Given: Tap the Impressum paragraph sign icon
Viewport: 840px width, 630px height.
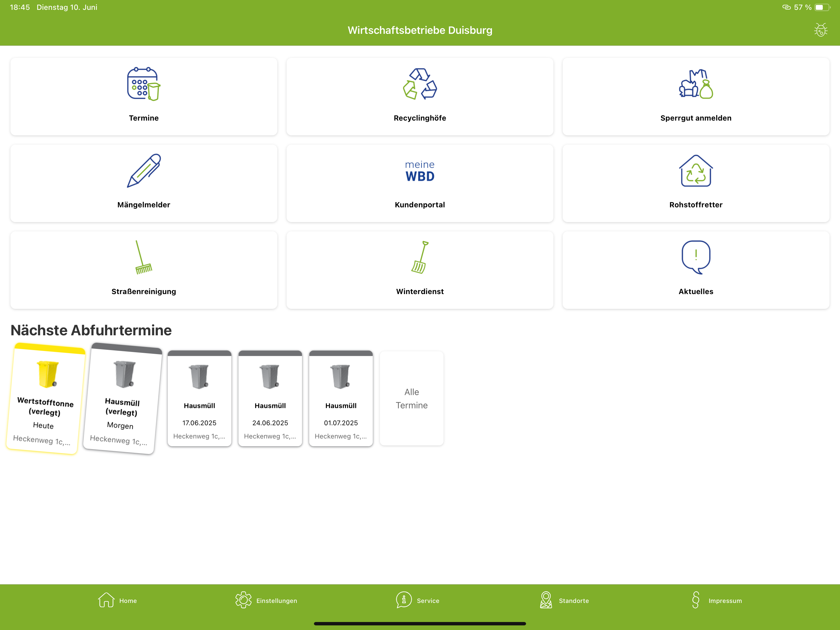Looking at the screenshot, I should click(x=695, y=600).
